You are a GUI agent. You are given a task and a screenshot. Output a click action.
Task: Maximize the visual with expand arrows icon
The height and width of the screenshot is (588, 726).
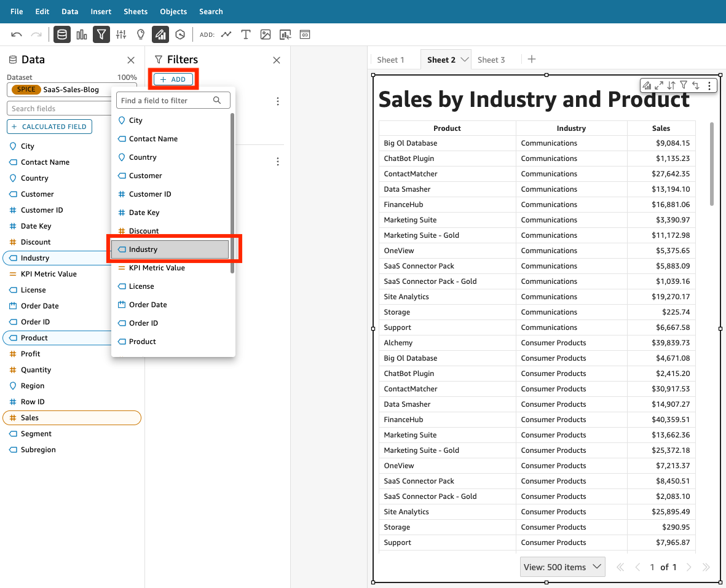click(x=659, y=85)
